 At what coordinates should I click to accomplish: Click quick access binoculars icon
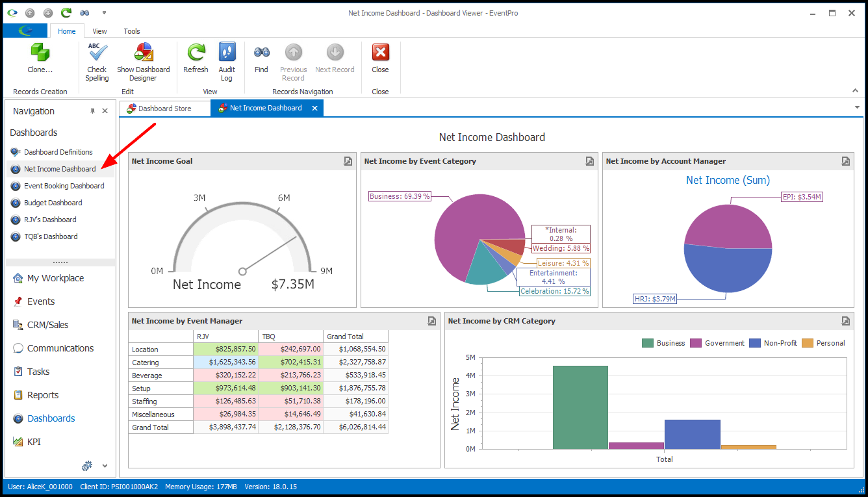pos(85,12)
